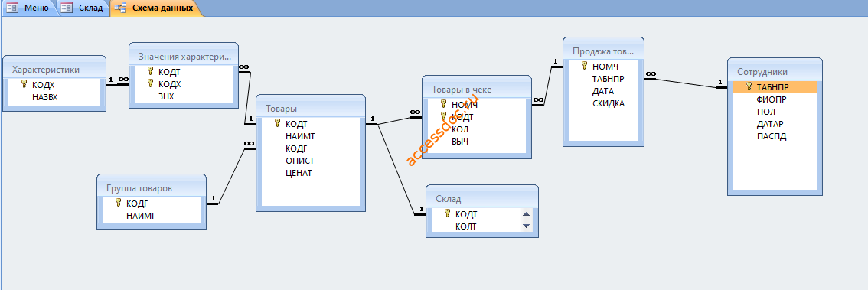Select the Товары в чеке table header
The image size is (868, 290).
pos(477,89)
